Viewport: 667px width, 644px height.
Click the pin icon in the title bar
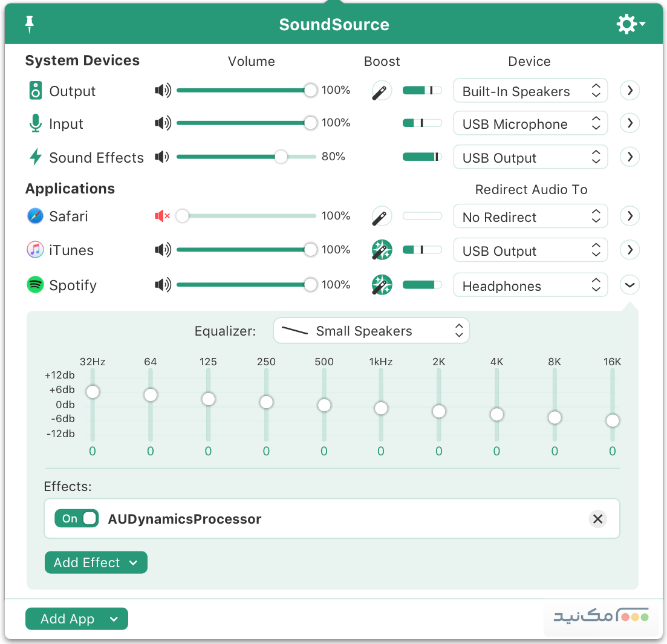28,24
